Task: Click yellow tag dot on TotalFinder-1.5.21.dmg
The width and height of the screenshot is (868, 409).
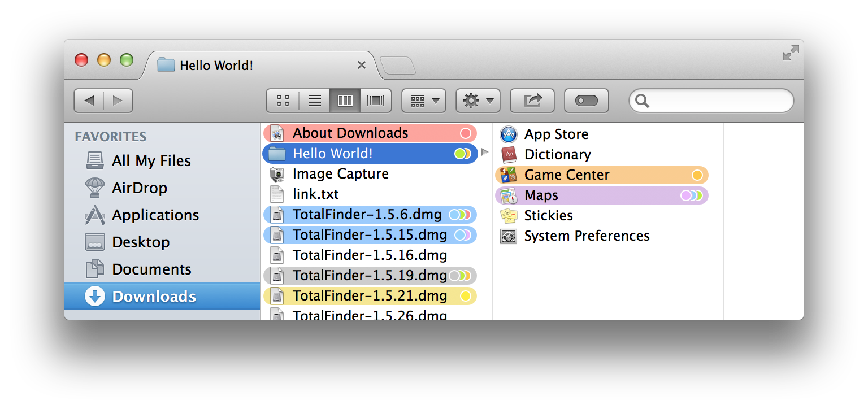Action: tap(466, 296)
